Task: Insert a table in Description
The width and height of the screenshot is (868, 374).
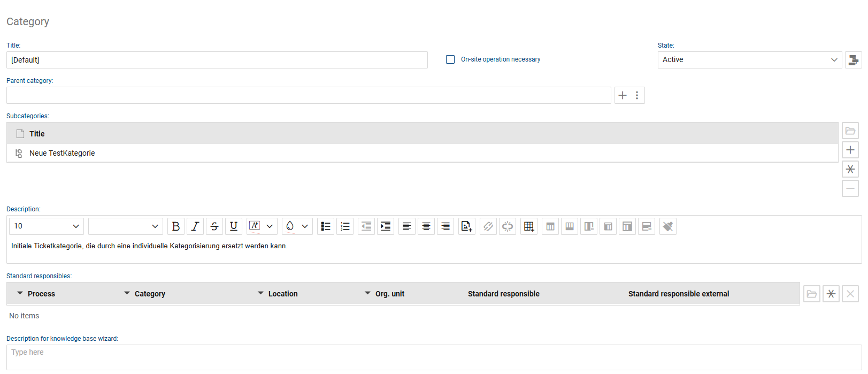Action: [x=529, y=226]
